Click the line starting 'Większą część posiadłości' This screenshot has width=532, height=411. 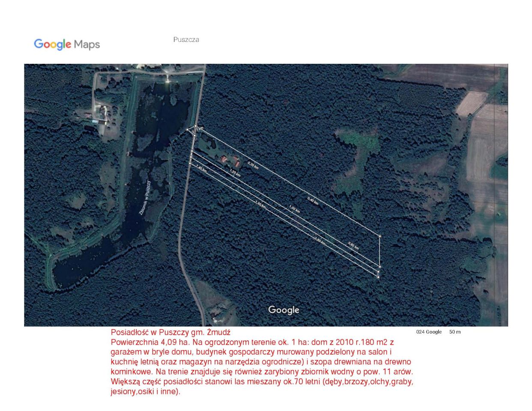(262, 381)
